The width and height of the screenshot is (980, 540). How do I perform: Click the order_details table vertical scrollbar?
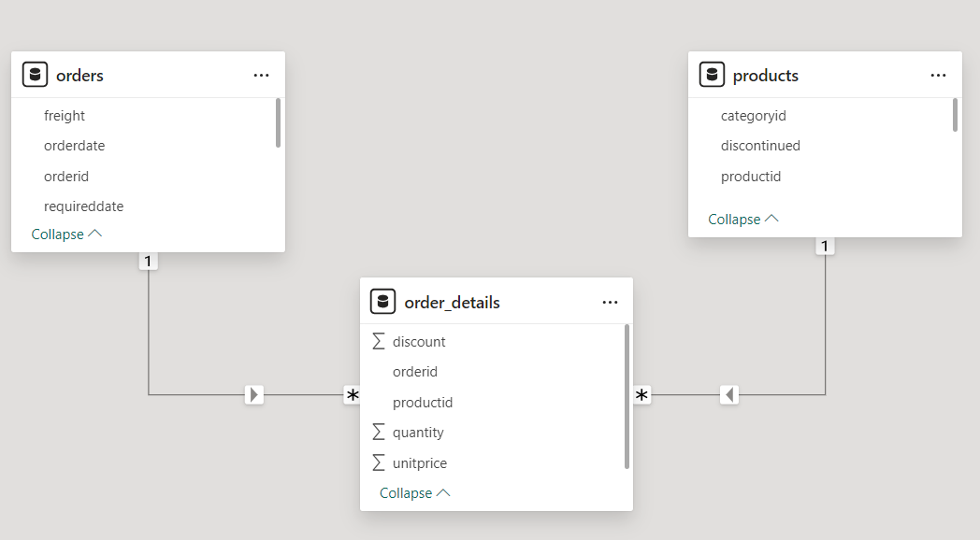pos(627,397)
